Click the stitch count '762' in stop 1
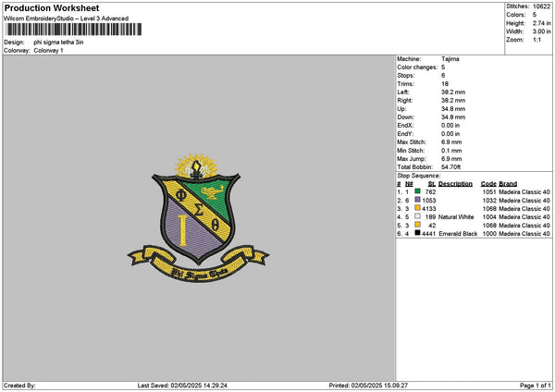Screen dimensions: 555x392 tap(430, 192)
